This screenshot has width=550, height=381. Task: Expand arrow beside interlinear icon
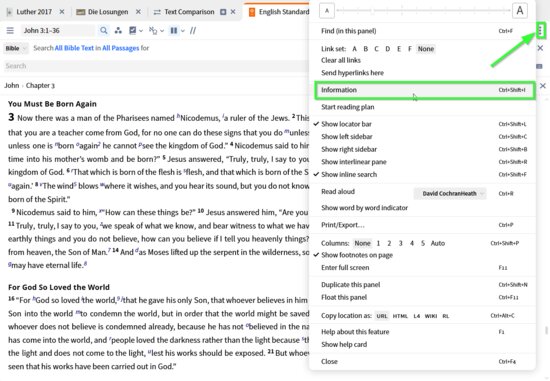click(x=162, y=31)
